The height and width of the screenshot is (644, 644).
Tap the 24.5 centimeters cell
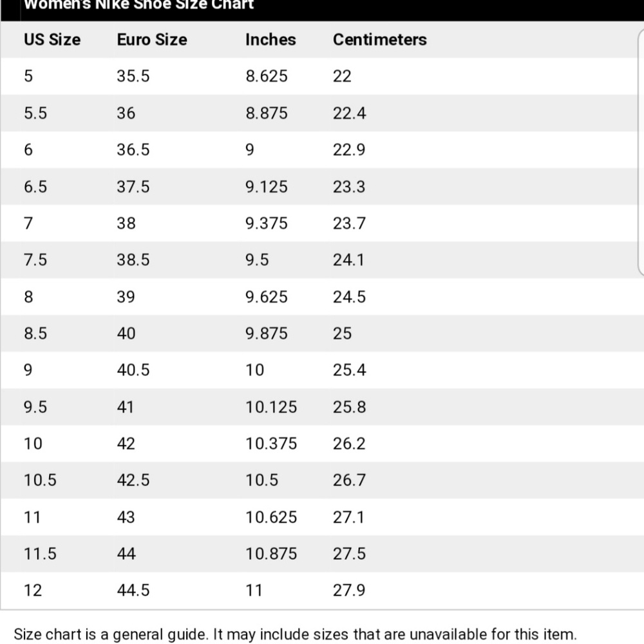point(349,297)
